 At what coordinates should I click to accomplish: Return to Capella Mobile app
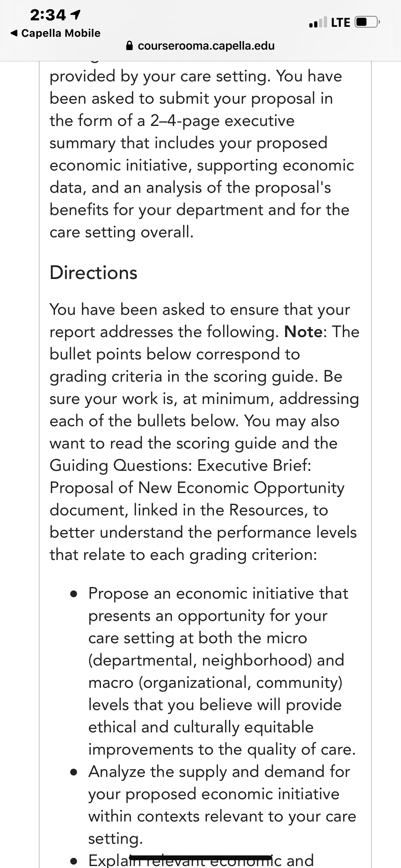point(56,33)
